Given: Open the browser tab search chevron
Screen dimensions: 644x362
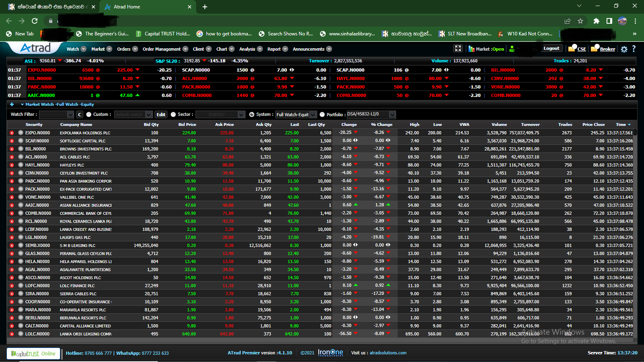Looking at the screenshot, I should (579, 6).
